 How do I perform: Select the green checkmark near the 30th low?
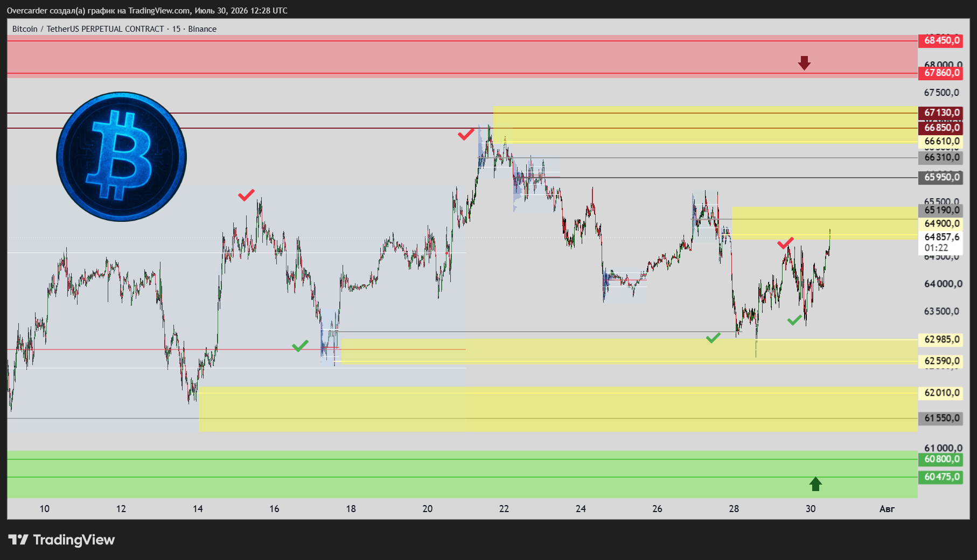pyautogui.click(x=794, y=320)
